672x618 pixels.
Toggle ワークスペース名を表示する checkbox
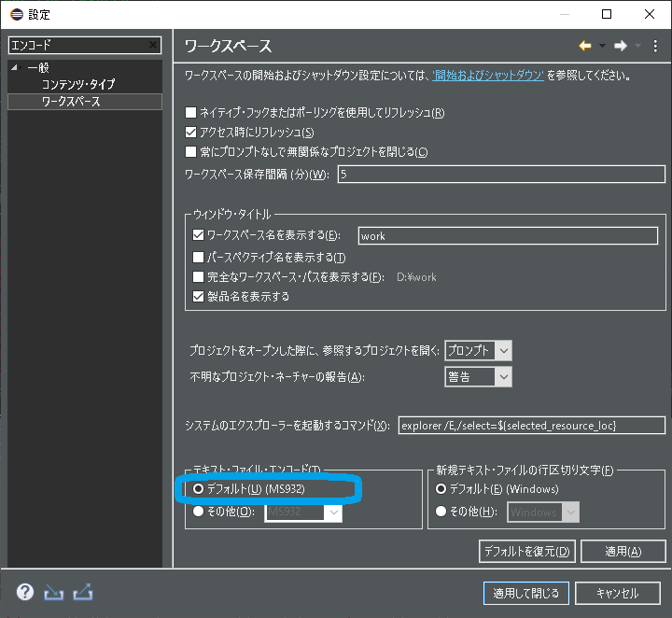198,235
